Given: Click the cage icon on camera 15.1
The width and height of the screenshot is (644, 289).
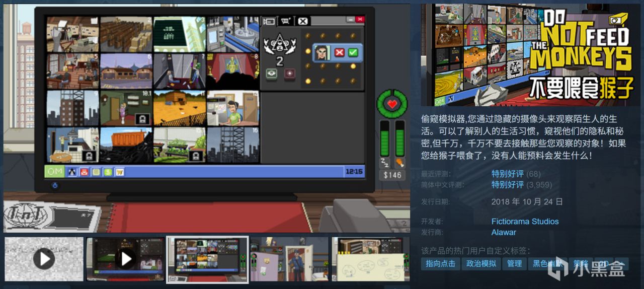Looking at the screenshot, I should click(196, 156).
